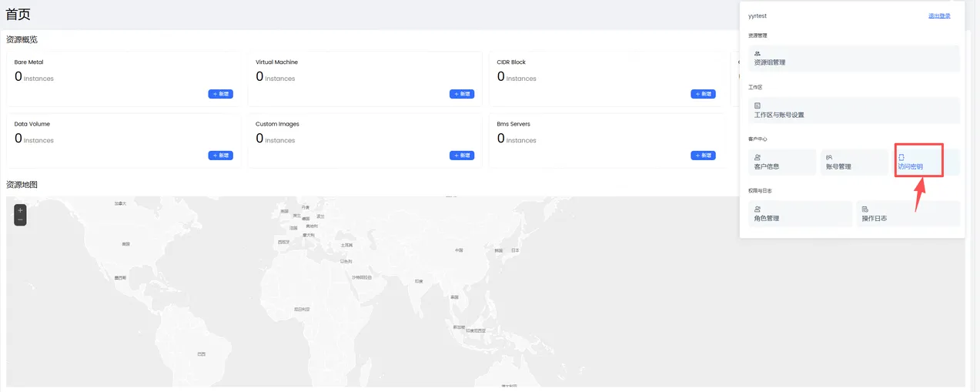Click the 退出登录 logout link
This screenshot has width=980, height=392.
tap(939, 15)
